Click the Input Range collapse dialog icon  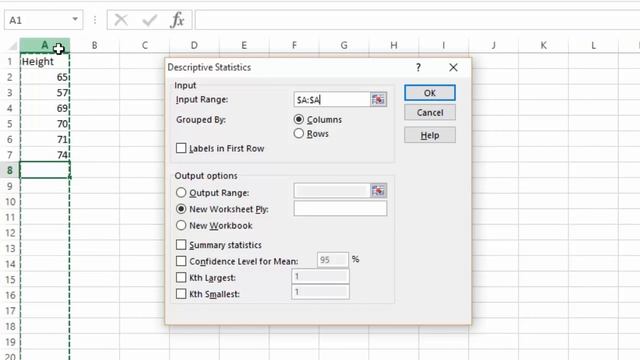[x=378, y=100]
